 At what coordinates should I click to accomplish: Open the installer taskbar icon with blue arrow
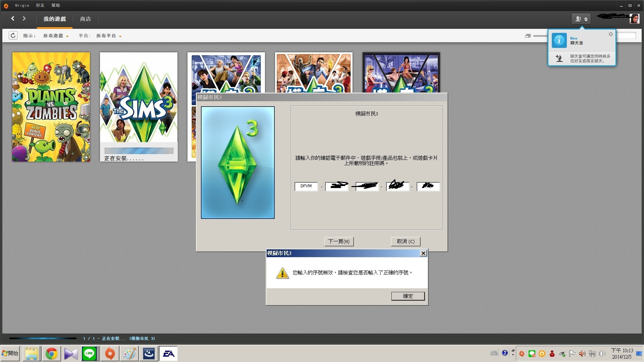(x=149, y=354)
